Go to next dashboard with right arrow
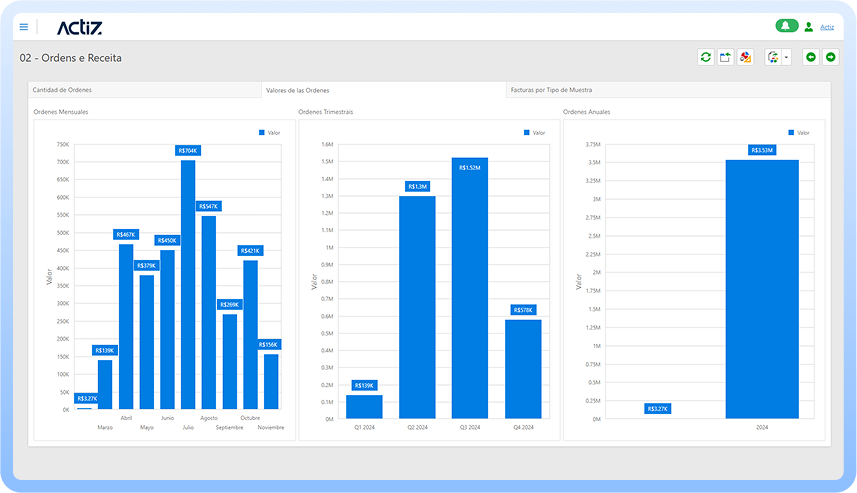Viewport: 857px width, 493px height. point(831,57)
